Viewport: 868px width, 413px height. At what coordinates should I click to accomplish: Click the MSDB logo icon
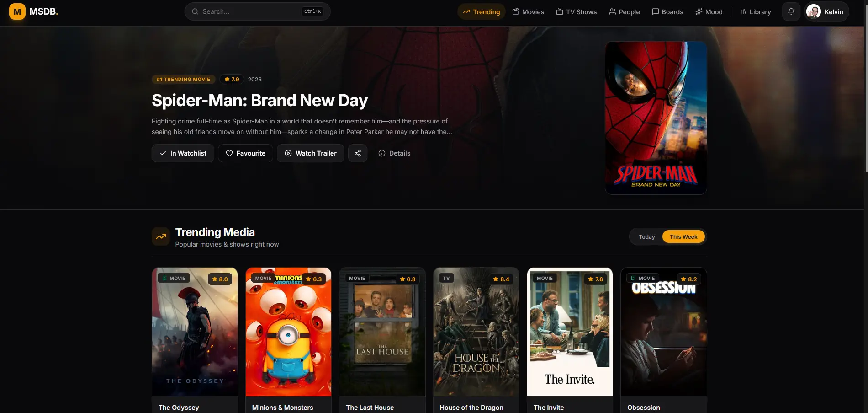[17, 11]
